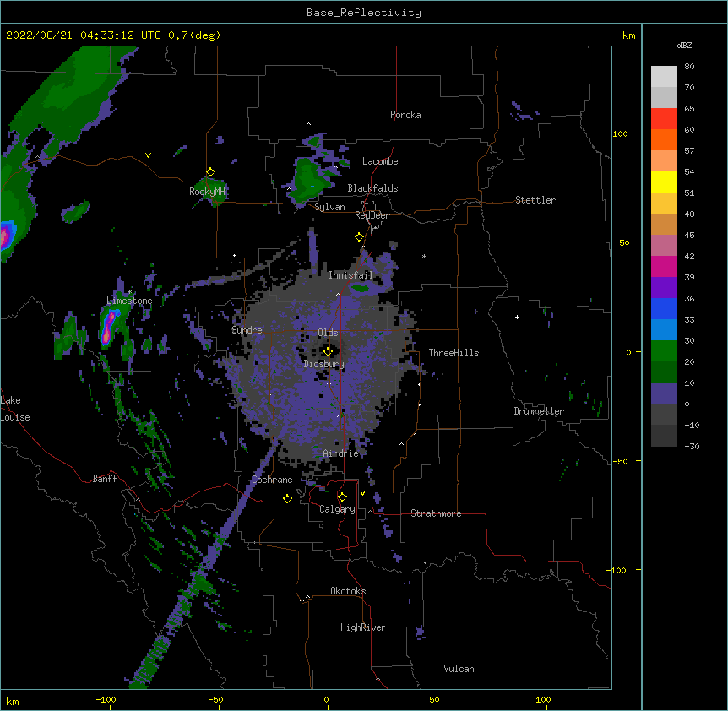This screenshot has height=711, width=728.
Task: Click the x-axis 100 km tick label
Action: point(543,699)
